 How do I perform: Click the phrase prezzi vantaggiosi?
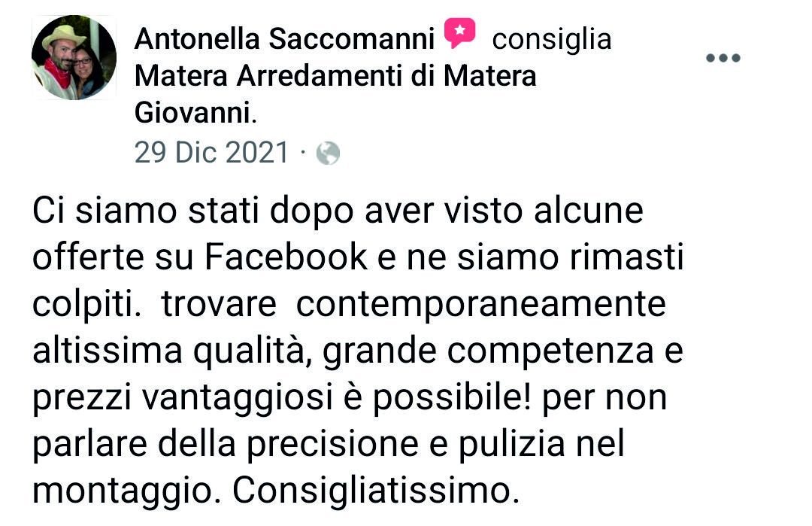point(182,399)
